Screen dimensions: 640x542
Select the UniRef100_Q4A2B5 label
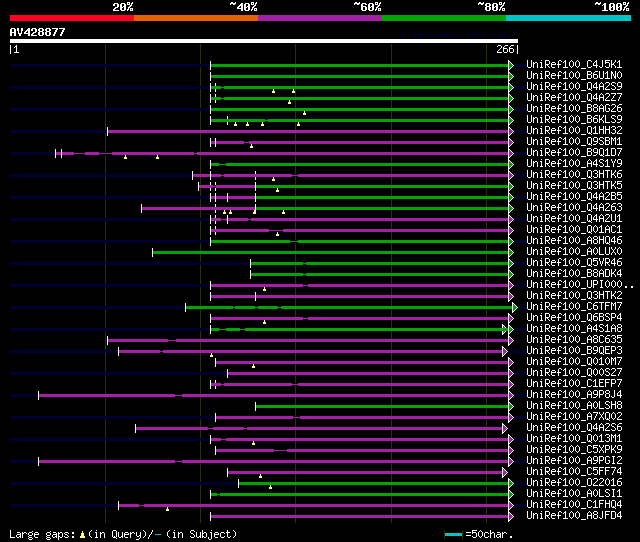(574, 197)
